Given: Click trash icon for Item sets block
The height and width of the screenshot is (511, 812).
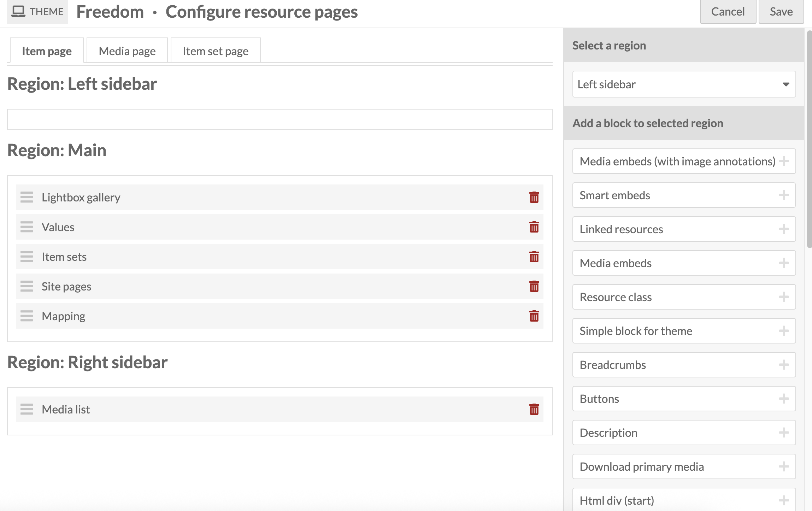Looking at the screenshot, I should click(534, 257).
